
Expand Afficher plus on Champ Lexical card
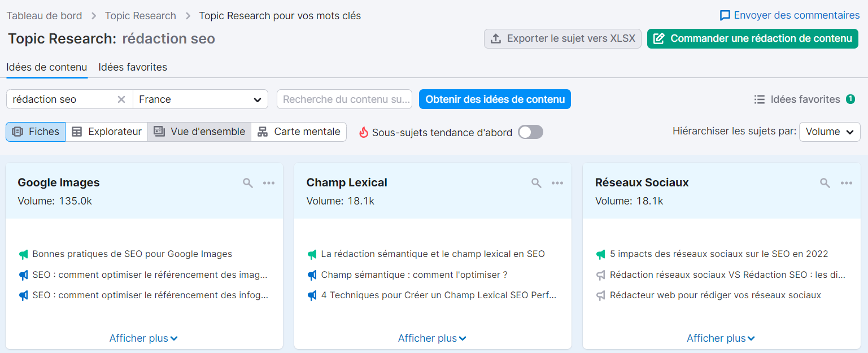[x=432, y=338]
